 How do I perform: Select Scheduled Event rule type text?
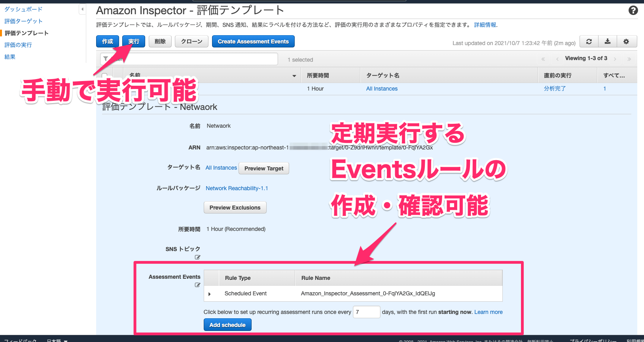click(x=246, y=293)
